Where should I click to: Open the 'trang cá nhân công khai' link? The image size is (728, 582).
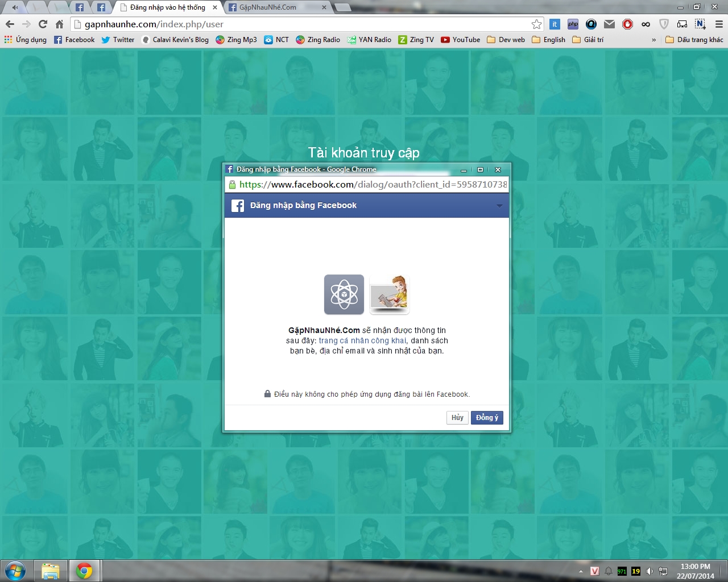362,340
